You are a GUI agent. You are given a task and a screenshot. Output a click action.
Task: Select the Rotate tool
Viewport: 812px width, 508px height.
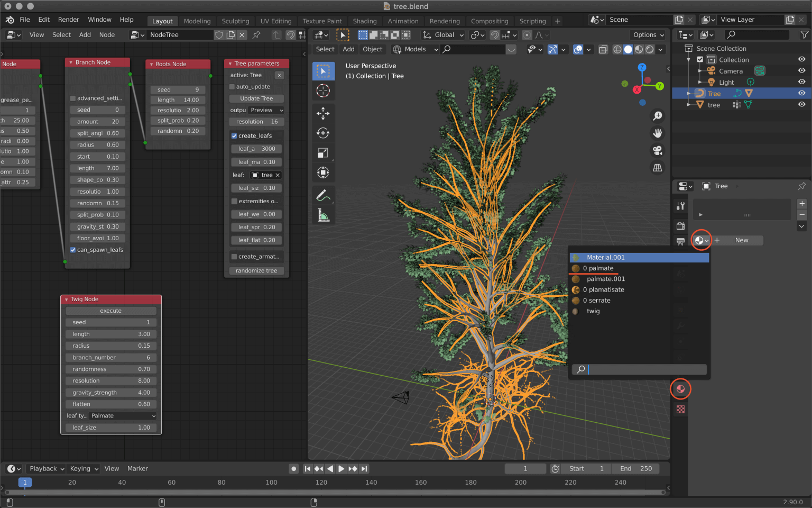click(324, 133)
